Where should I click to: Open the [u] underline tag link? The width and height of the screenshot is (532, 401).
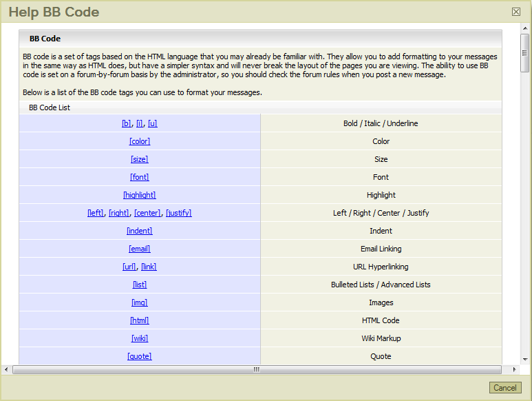click(x=153, y=124)
